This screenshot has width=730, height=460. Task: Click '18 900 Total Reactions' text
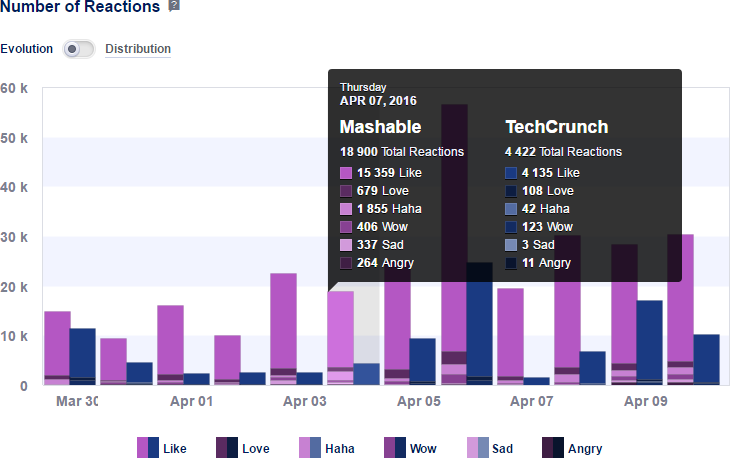pyautogui.click(x=402, y=152)
